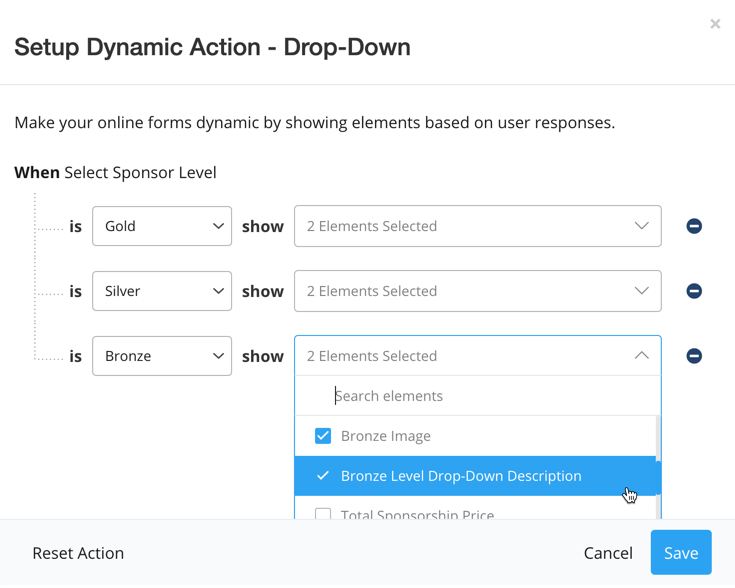Click Reset Action link

tap(78, 553)
